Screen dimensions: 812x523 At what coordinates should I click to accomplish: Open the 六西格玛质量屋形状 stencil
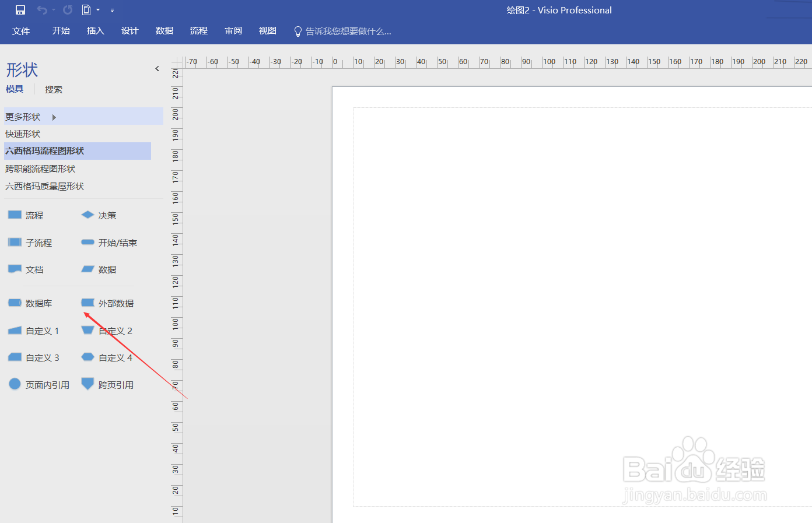pos(44,187)
